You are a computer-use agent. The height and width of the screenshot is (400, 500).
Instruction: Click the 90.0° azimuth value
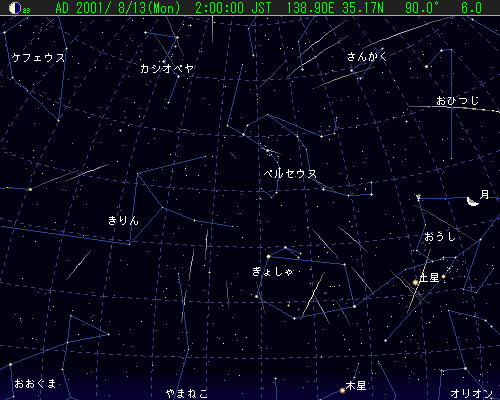[x=422, y=8]
